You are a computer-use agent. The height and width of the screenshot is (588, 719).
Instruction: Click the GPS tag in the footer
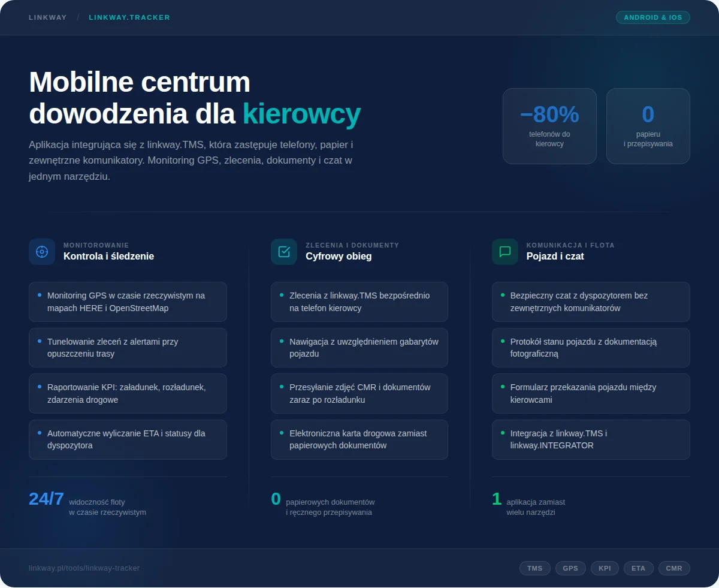(570, 568)
